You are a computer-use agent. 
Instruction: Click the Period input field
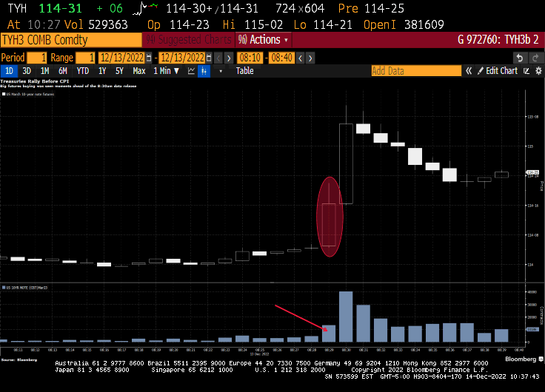coord(37,58)
